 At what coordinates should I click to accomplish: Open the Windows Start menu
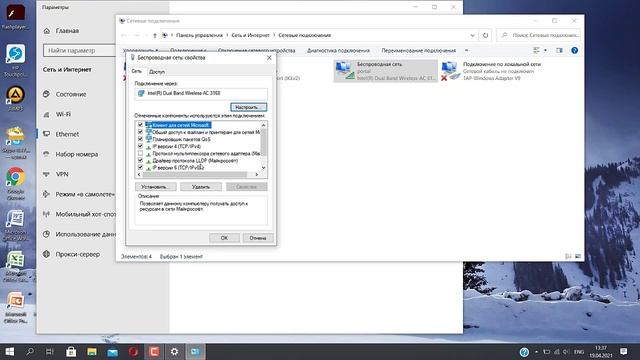coord(10,351)
